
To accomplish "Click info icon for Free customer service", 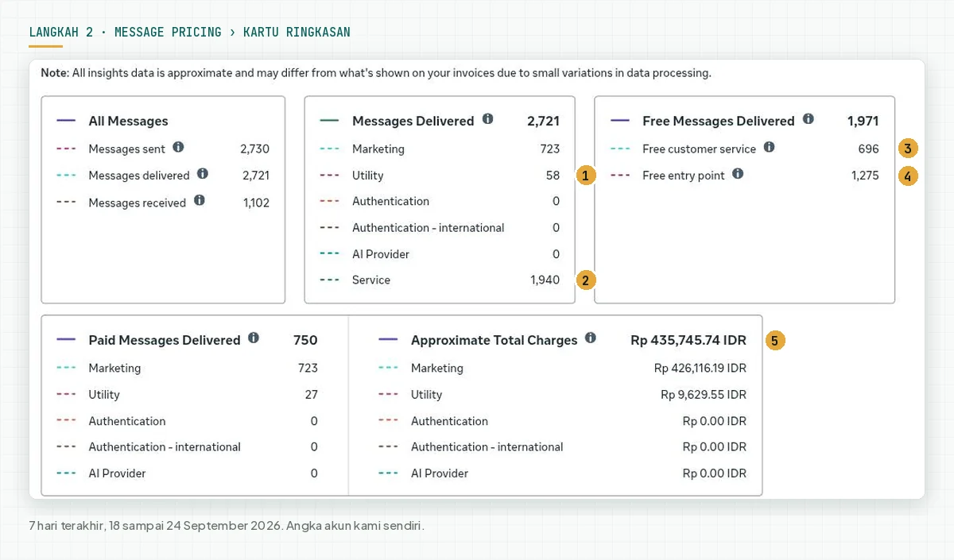I will pos(769,147).
